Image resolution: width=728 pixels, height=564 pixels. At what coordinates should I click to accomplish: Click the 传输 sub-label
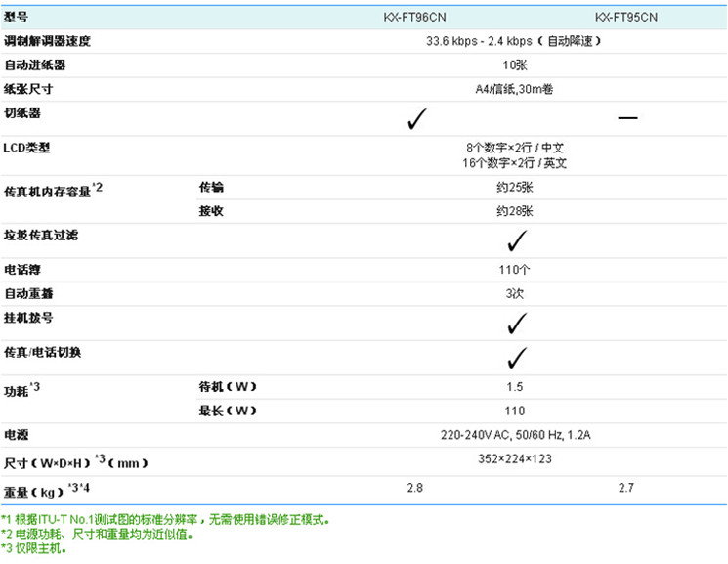tap(211, 187)
